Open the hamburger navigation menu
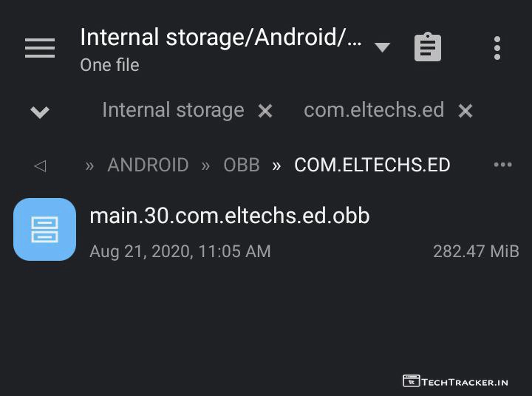 (40, 49)
